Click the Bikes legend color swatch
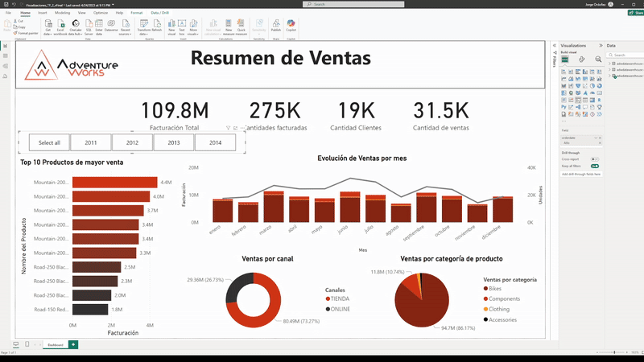 pyautogui.click(x=485, y=290)
